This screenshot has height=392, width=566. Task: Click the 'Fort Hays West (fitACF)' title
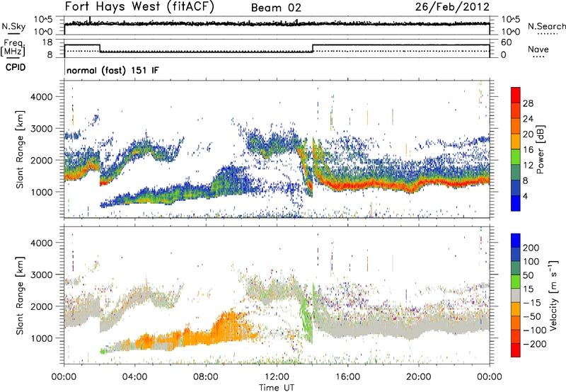click(x=139, y=7)
